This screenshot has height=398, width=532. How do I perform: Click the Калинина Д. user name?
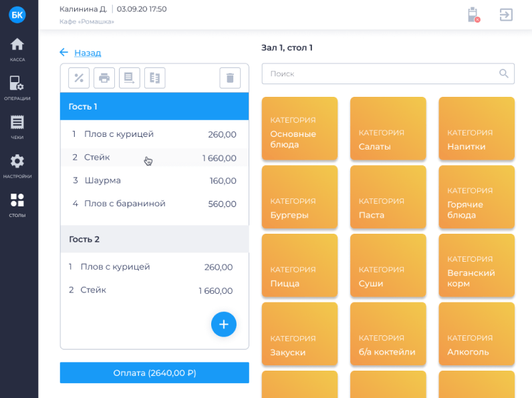pos(83,9)
